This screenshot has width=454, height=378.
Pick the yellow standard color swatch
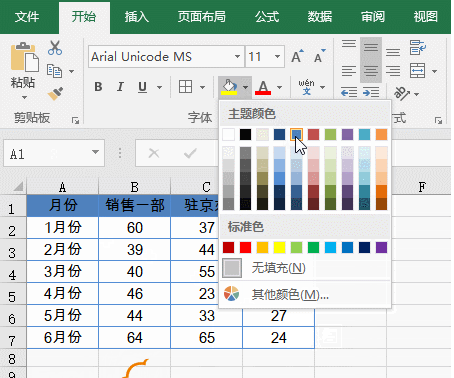click(x=279, y=248)
